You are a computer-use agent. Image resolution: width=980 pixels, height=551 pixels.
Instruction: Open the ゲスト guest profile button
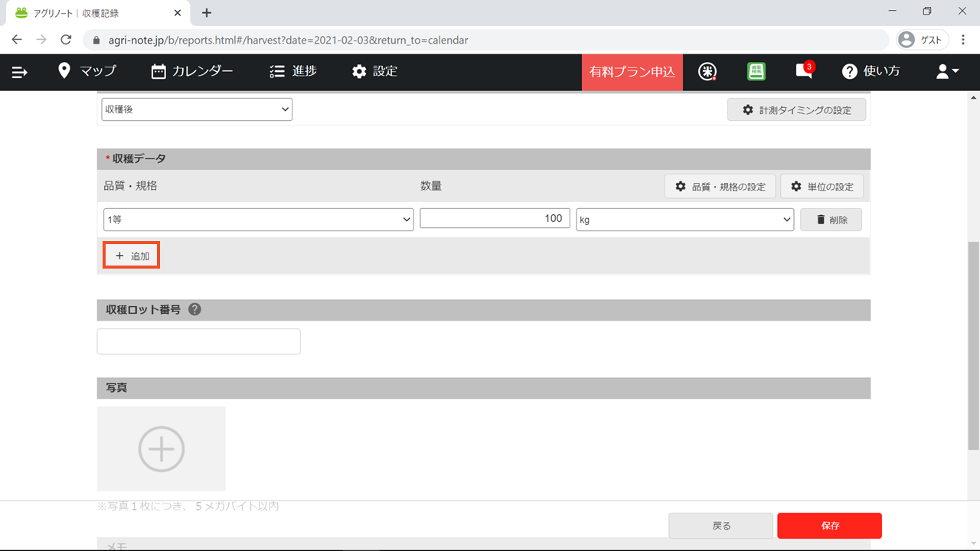point(923,40)
